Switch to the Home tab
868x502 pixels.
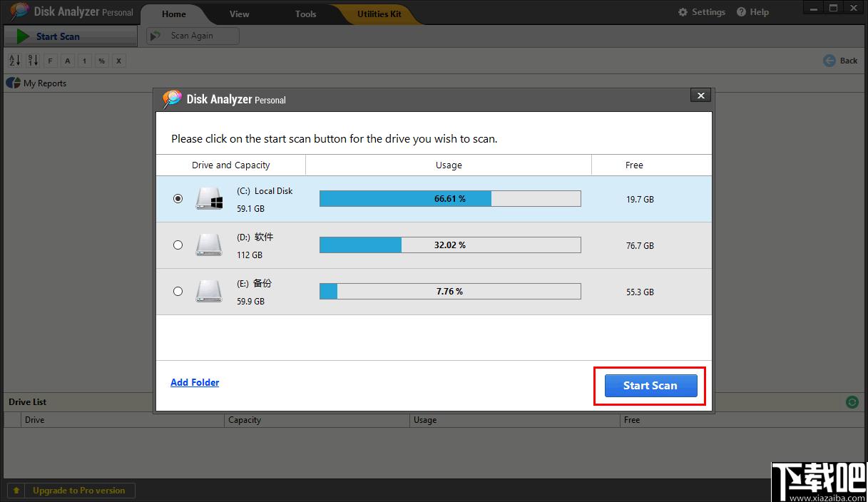click(x=174, y=14)
